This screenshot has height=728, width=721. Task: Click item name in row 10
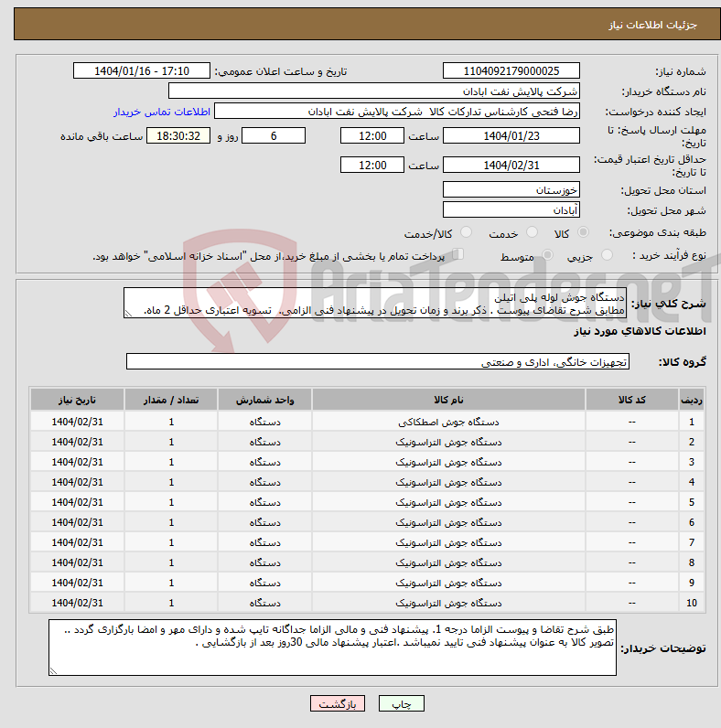click(448, 603)
